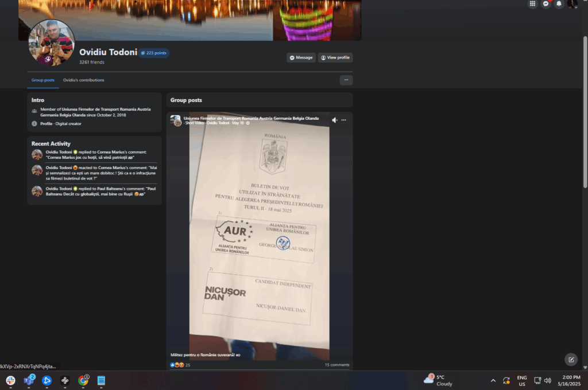Image resolution: width=588 pixels, height=390 pixels.
Task: Open the Uniunea Firmelor de Transport group link in post
Action: pyautogui.click(x=251, y=118)
